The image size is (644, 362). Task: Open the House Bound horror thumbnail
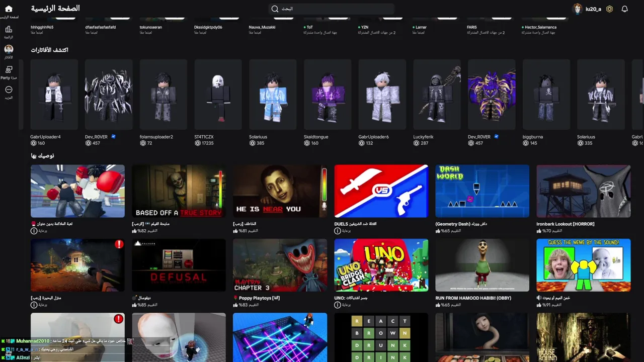pos(584,337)
